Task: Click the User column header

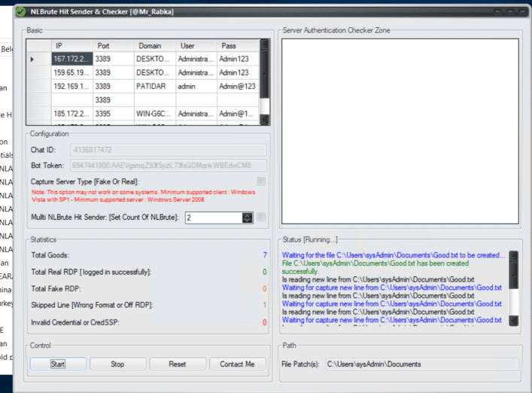Action: (196, 46)
